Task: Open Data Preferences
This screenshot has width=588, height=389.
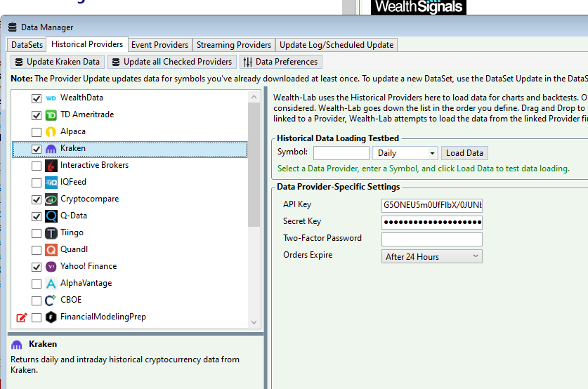Action: pos(280,62)
